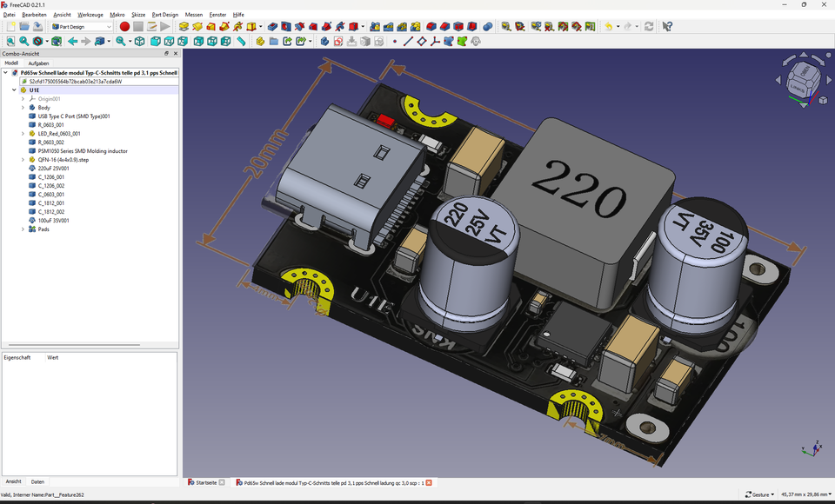Open the Gesture navigation style selector
Viewport: 835px width, 504px height.
761,494
